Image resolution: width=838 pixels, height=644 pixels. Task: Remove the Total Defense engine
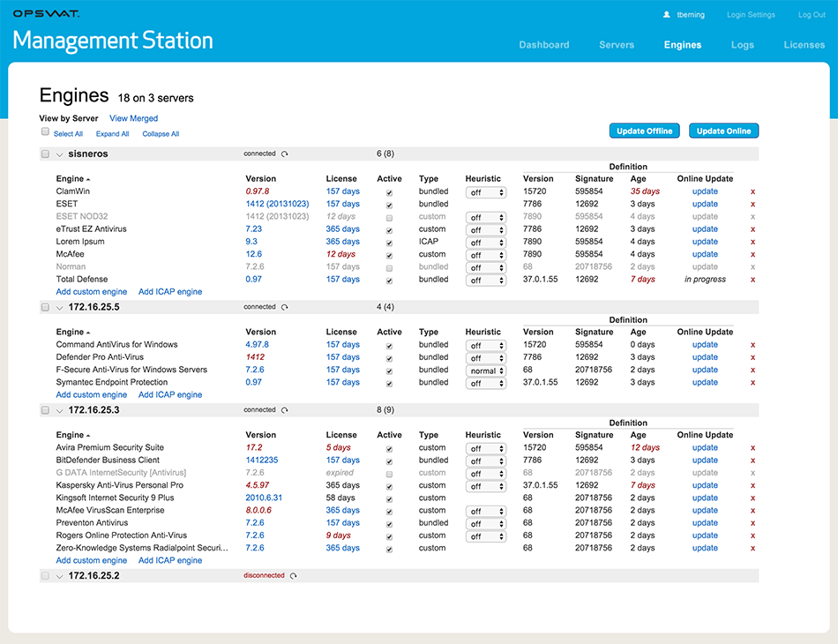click(x=753, y=280)
